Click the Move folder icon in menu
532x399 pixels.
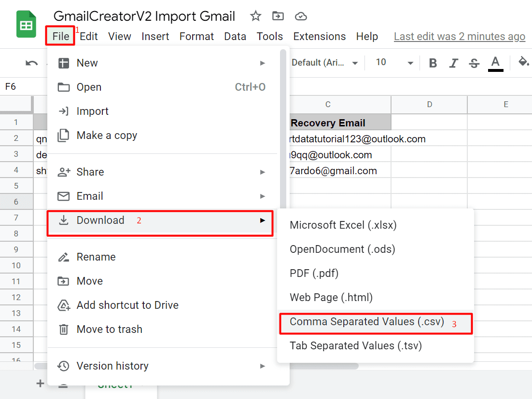pos(63,281)
